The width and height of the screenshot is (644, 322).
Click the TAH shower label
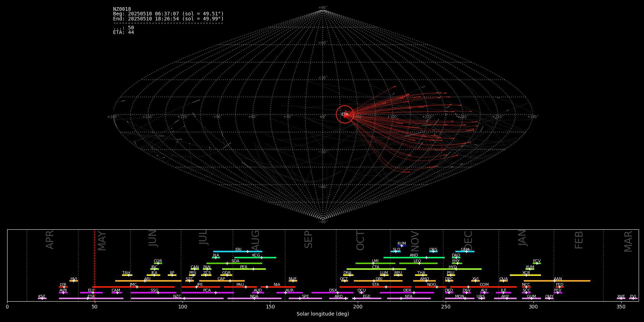pos(126,273)
